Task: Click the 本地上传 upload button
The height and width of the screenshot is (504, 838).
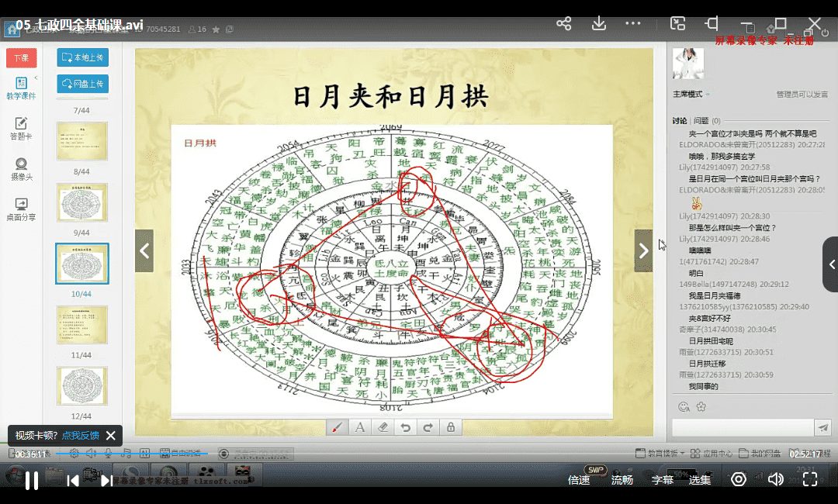Action: [x=82, y=57]
